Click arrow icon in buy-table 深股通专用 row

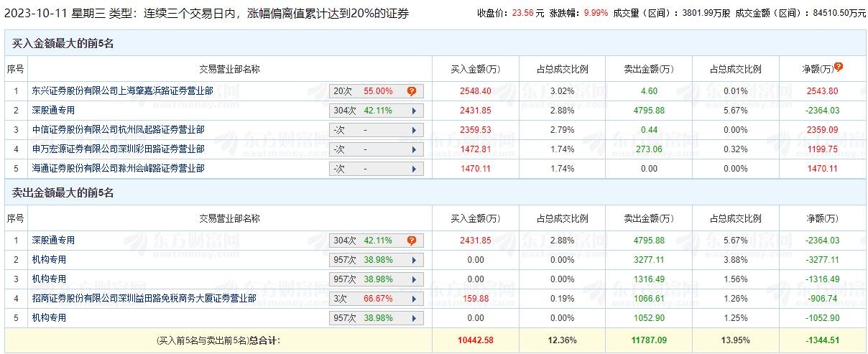pos(414,111)
